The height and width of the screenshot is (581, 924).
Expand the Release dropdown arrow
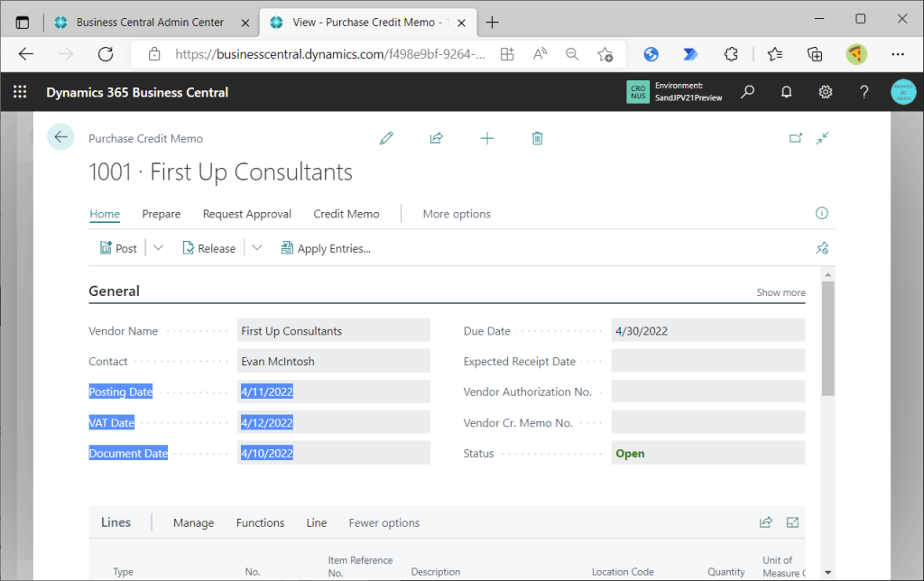pyautogui.click(x=257, y=248)
